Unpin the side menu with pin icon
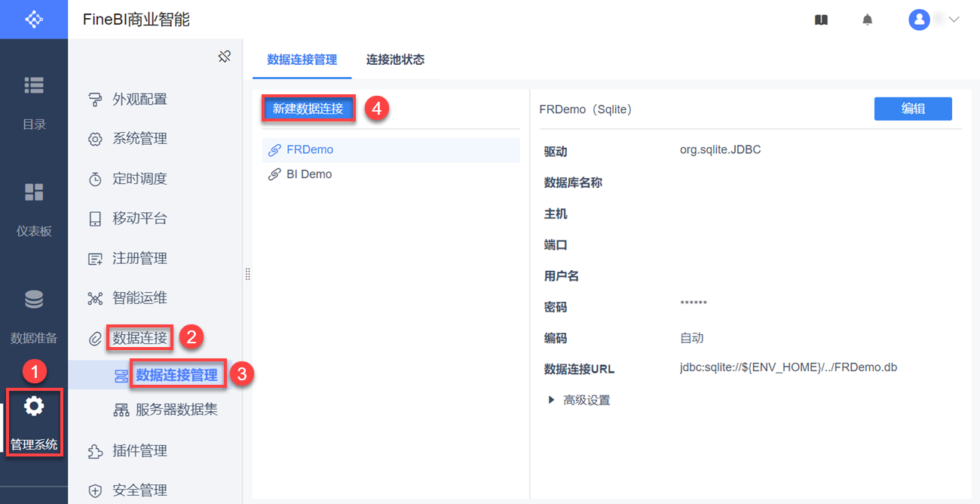 224,57
